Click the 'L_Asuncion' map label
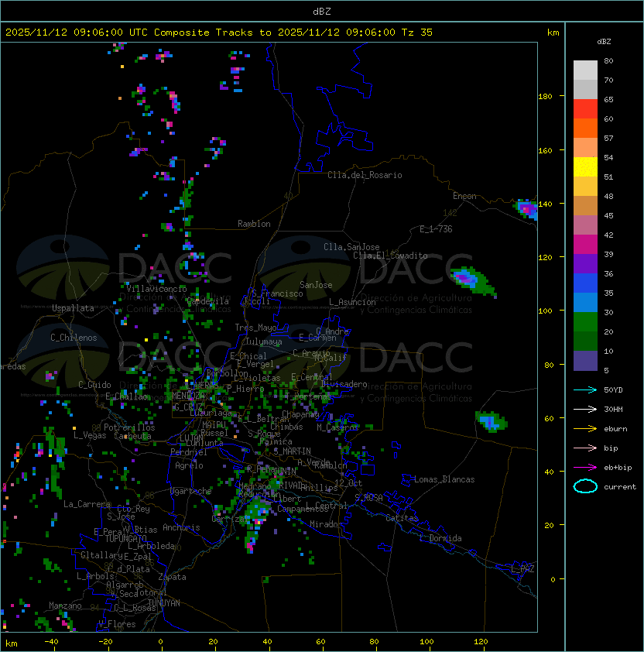Screen dimensions: 644x652 (352, 302)
